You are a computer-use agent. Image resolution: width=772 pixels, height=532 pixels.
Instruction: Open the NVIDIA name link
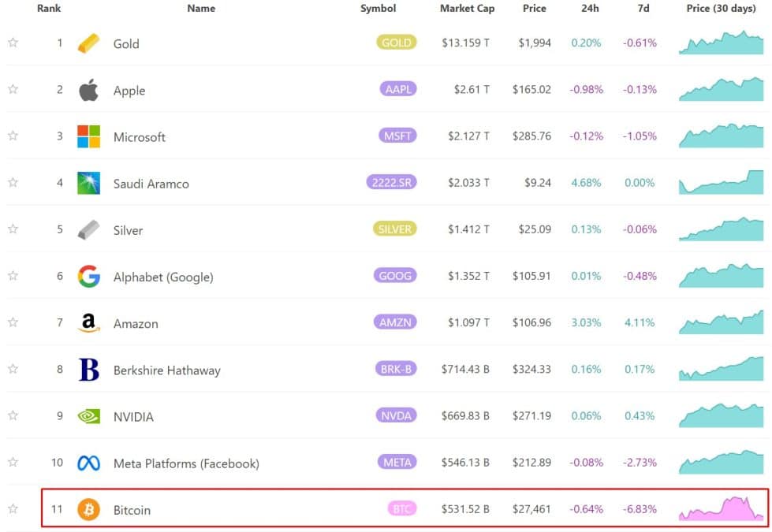tap(133, 417)
